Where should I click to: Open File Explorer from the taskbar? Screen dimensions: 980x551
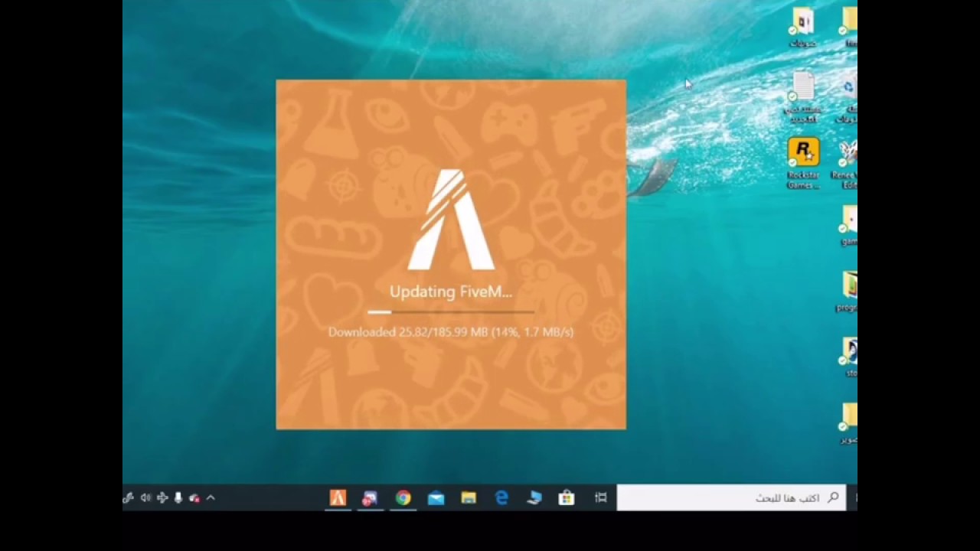(469, 498)
